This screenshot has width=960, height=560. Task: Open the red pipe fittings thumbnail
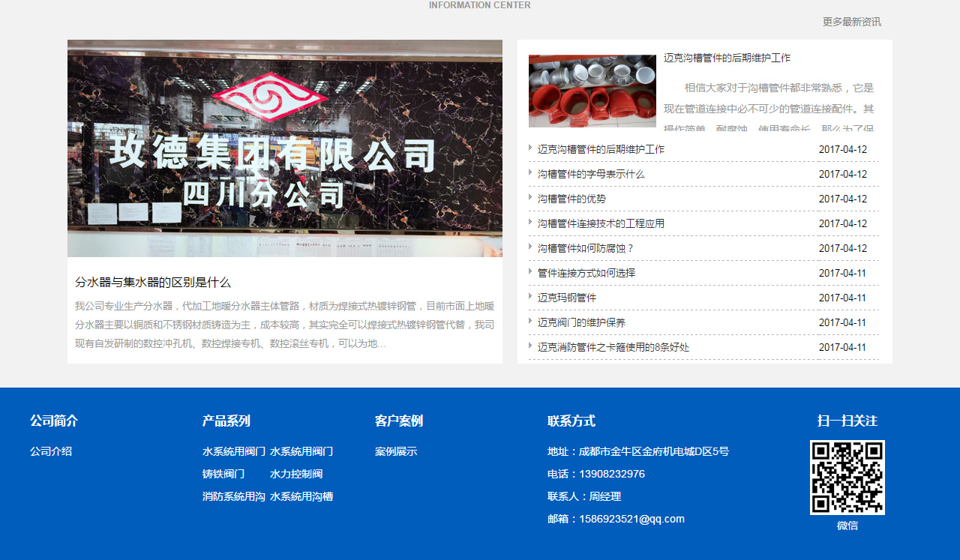(592, 91)
